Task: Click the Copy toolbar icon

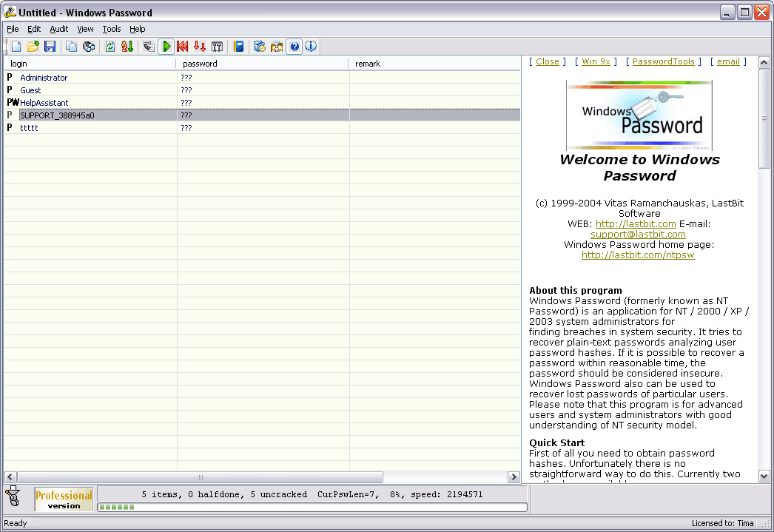Action: 70,46
